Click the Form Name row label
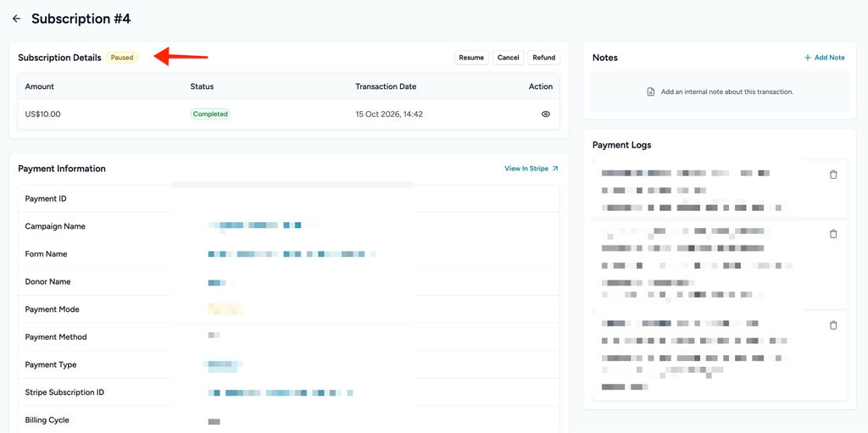This screenshot has height=433, width=868. click(46, 254)
